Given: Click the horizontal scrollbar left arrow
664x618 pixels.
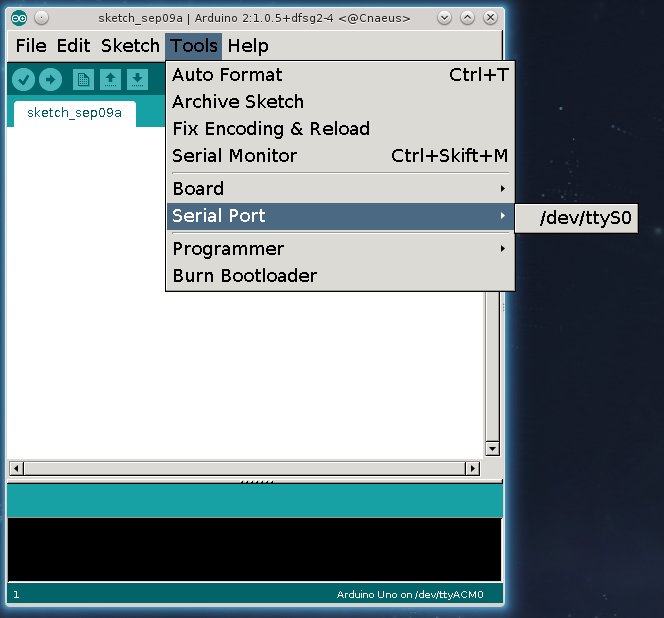Looking at the screenshot, I should click(x=17, y=468).
